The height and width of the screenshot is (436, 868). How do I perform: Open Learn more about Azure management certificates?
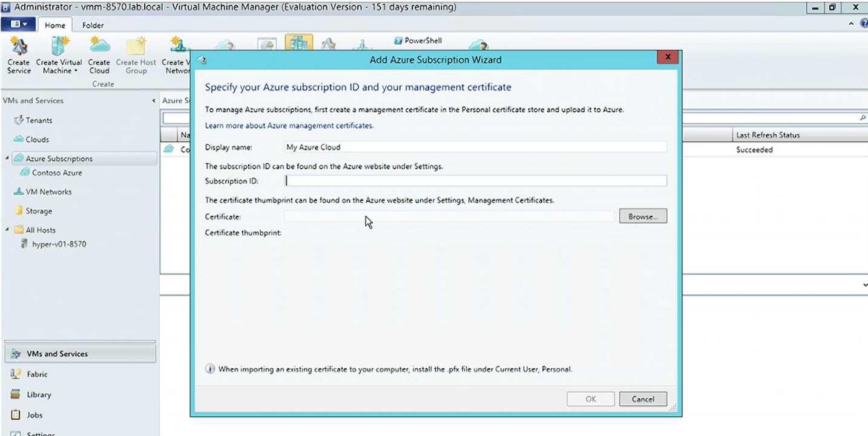(289, 126)
